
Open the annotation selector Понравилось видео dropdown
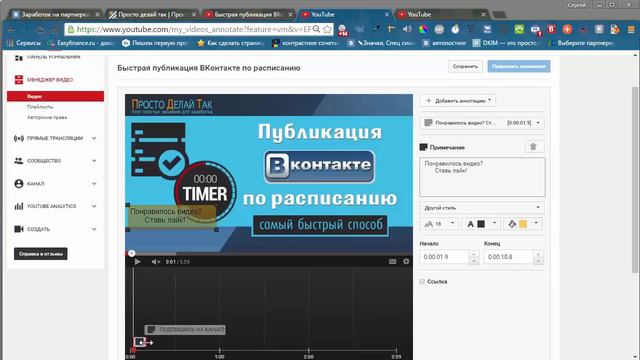coord(482,123)
